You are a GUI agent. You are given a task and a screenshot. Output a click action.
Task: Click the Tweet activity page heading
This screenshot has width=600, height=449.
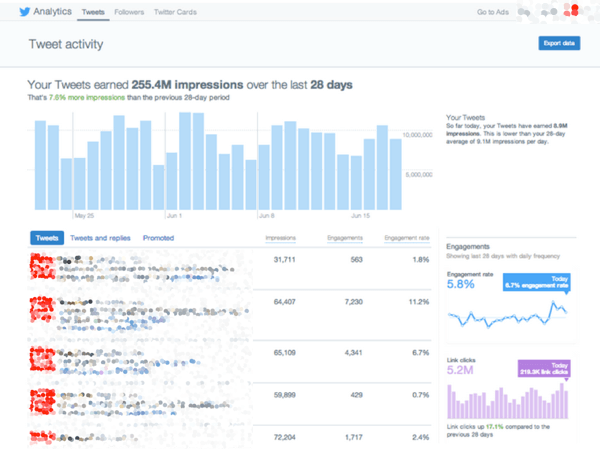(66, 44)
